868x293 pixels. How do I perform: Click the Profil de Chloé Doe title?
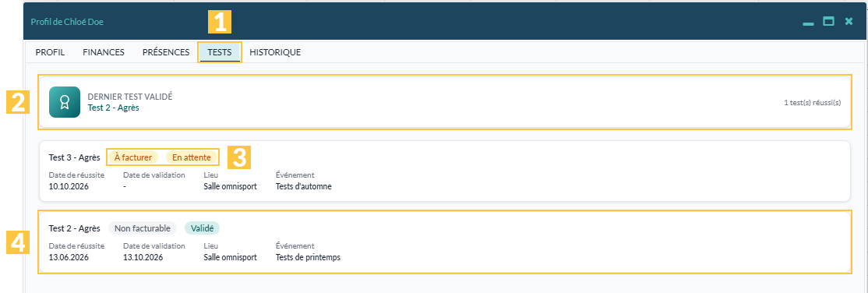tap(67, 22)
